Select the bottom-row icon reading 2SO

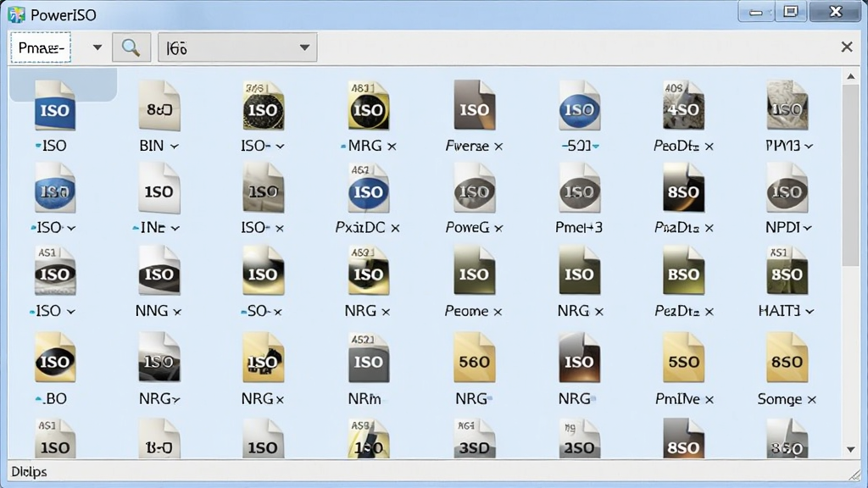pyautogui.click(x=579, y=439)
